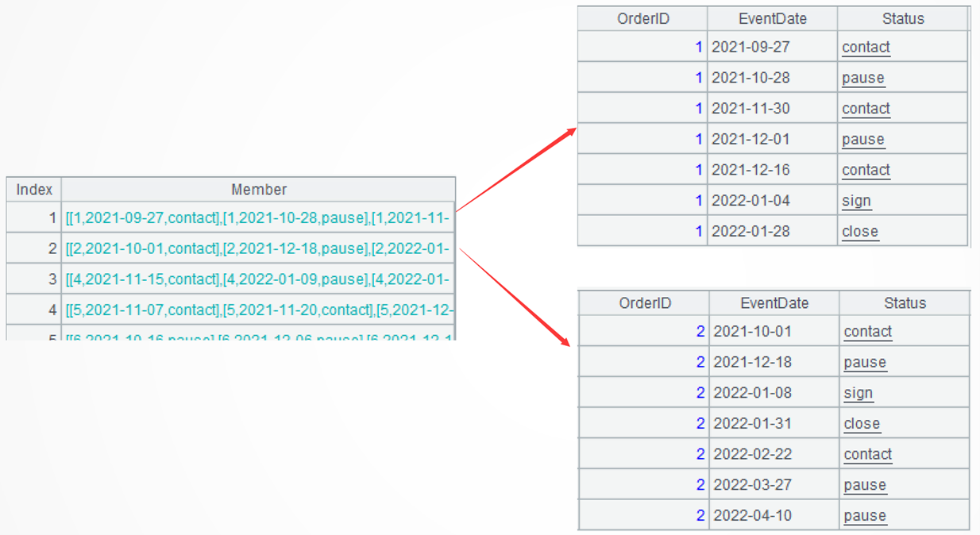Screen dimensions: 980x535
Task: Select date cell 2021-12-16
Action: point(773,170)
